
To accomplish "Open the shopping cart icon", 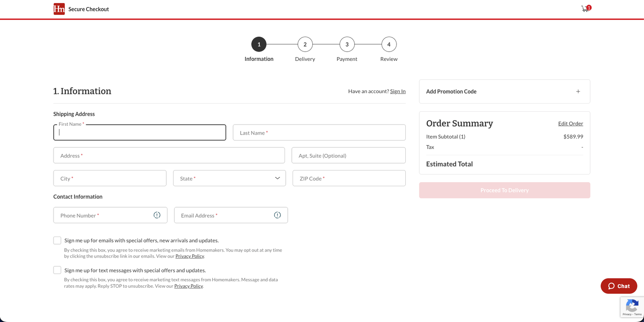I will (585, 9).
